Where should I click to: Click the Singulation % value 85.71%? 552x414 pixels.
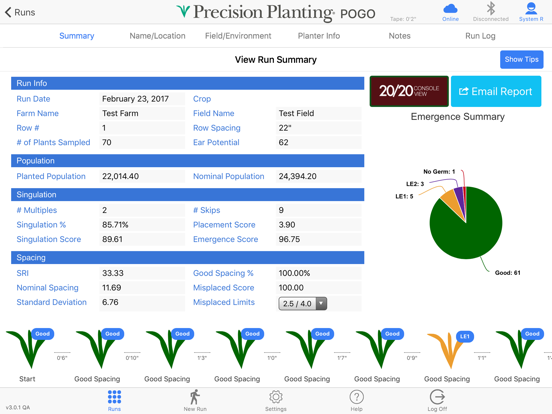coord(142,225)
